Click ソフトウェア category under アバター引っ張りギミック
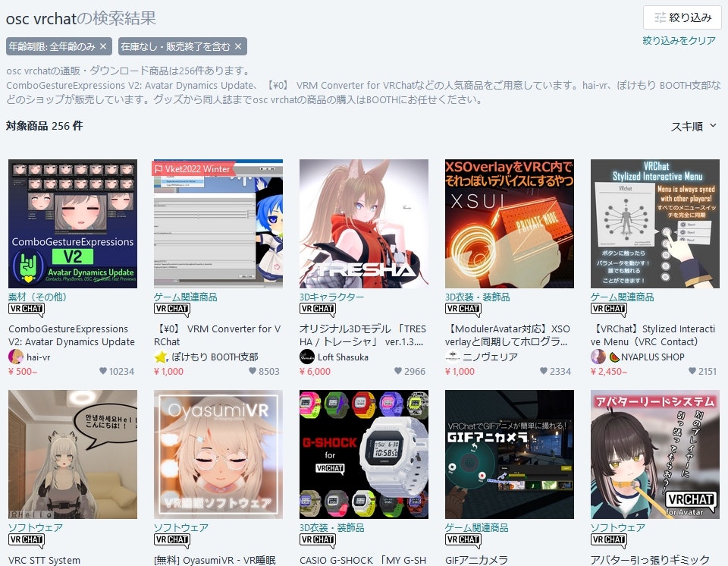The height and width of the screenshot is (566, 728). click(617, 527)
